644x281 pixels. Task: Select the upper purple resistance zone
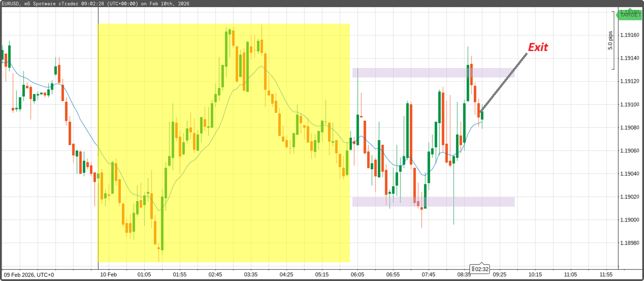point(433,73)
